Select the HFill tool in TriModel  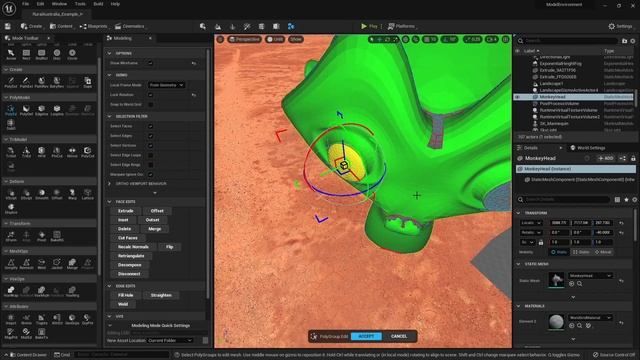click(42, 152)
